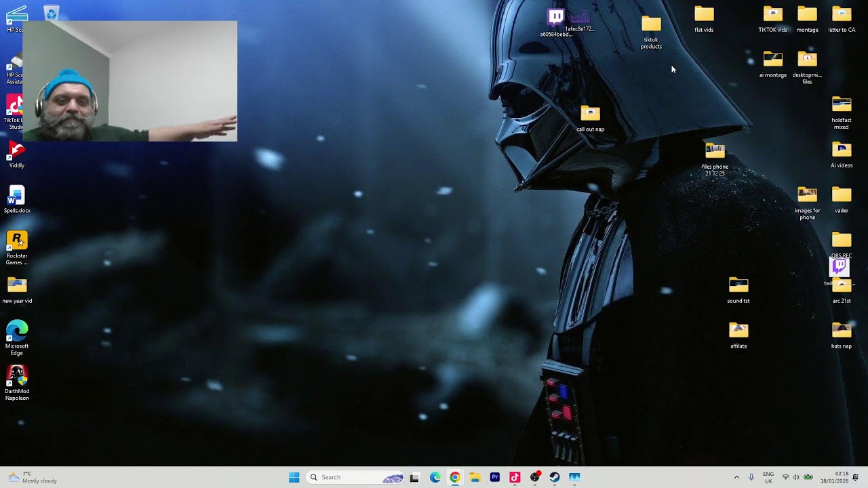Viewport: 868px width, 488px height.
Task: Open the Windows Start menu
Action: tap(294, 477)
